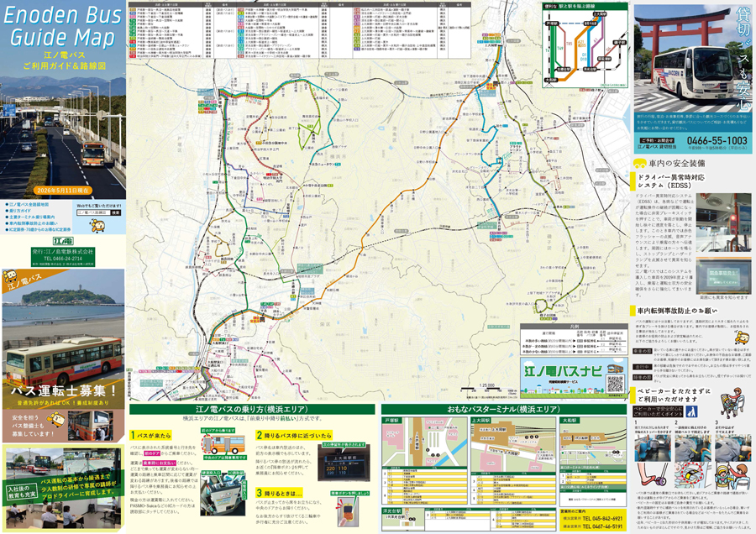Click the green 江ノ電 company logo
Viewport: 756px width, 534px height.
click(63, 240)
